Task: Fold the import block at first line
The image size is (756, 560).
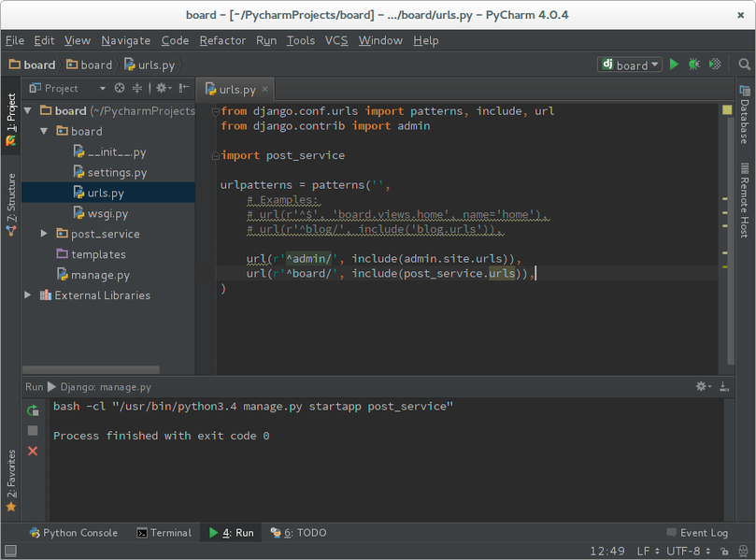Action: point(216,111)
